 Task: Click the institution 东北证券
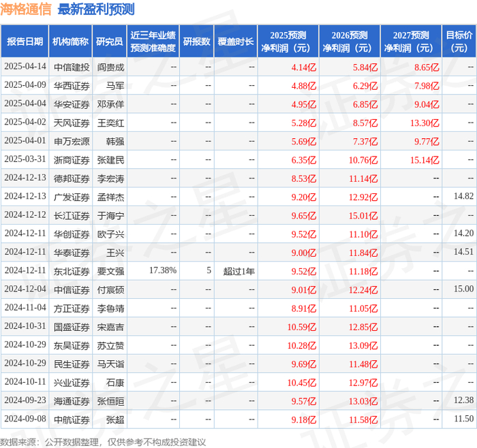pyautogui.click(x=72, y=272)
